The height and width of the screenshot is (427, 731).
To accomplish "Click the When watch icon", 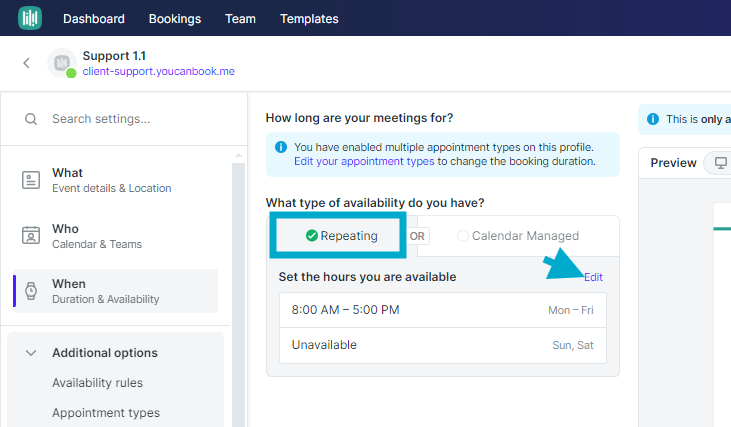I will coord(31,291).
